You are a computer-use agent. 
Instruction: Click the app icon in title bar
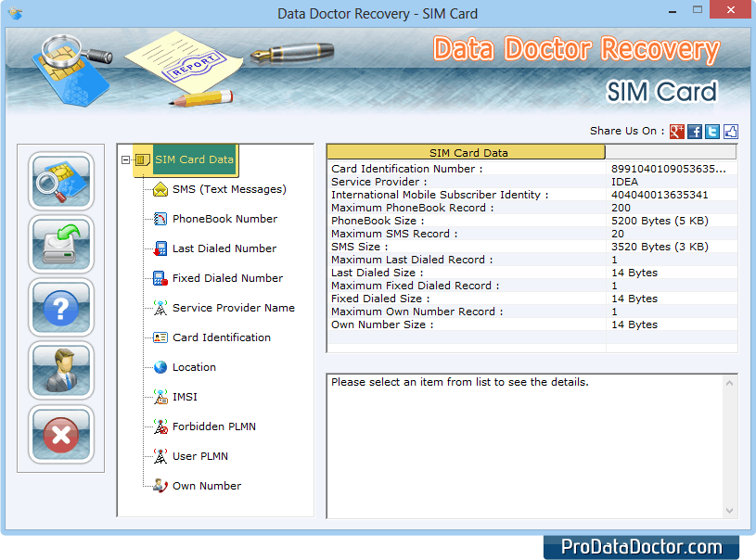pos(16,13)
